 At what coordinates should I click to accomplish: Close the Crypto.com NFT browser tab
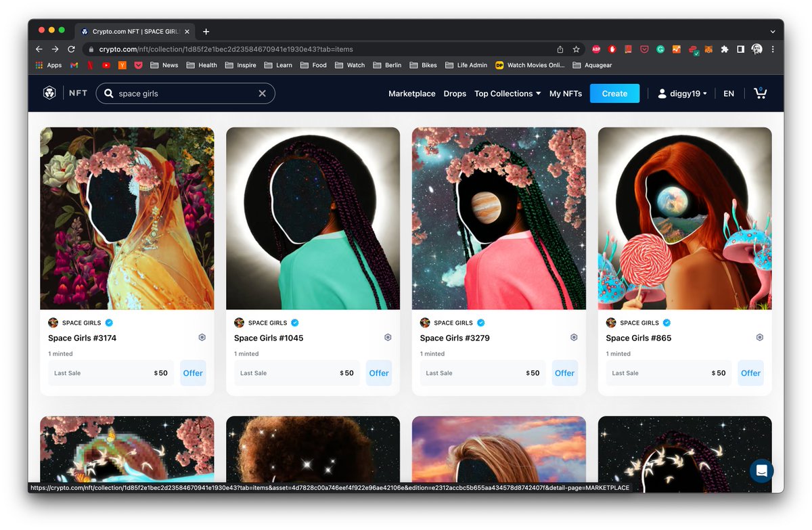[x=188, y=31]
